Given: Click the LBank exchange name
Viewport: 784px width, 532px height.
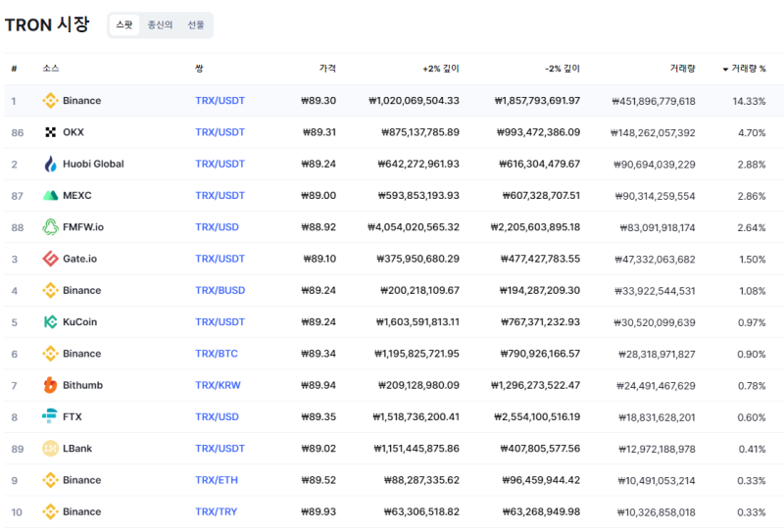Looking at the screenshot, I should click(x=77, y=449).
